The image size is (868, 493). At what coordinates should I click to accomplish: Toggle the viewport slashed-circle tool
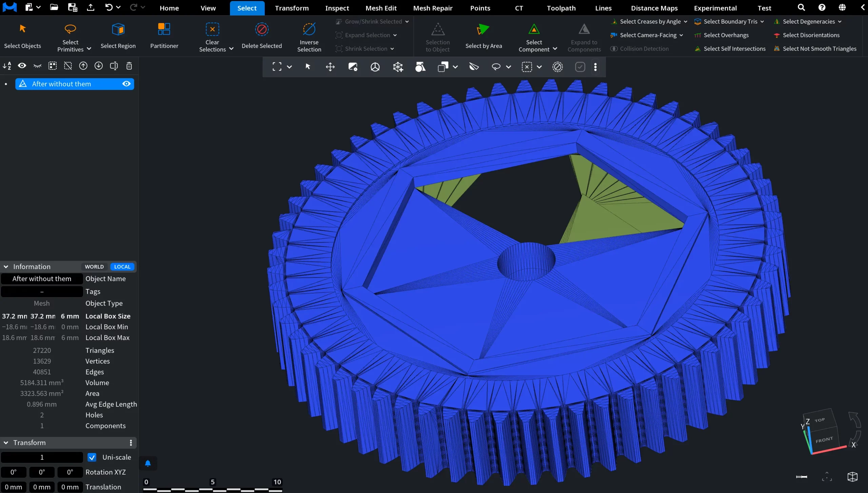[558, 67]
